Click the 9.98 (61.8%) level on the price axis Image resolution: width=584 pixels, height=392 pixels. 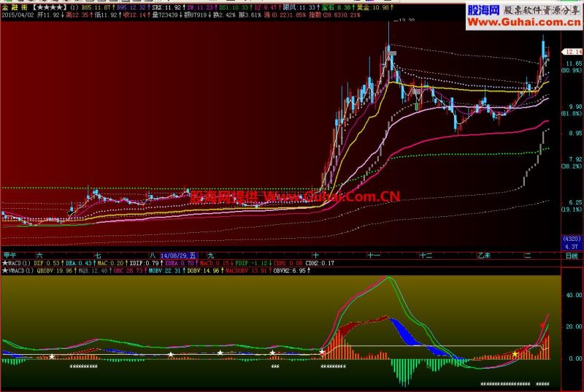(x=572, y=109)
